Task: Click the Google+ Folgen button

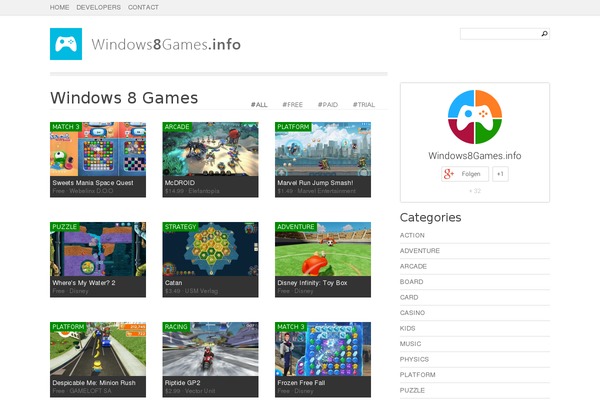Action: click(x=465, y=174)
